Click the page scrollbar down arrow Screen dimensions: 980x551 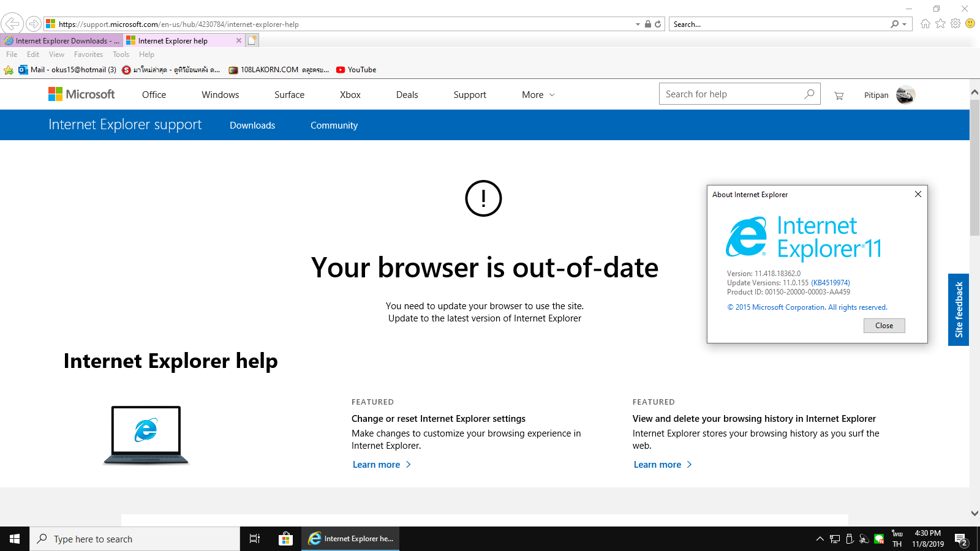click(x=974, y=514)
